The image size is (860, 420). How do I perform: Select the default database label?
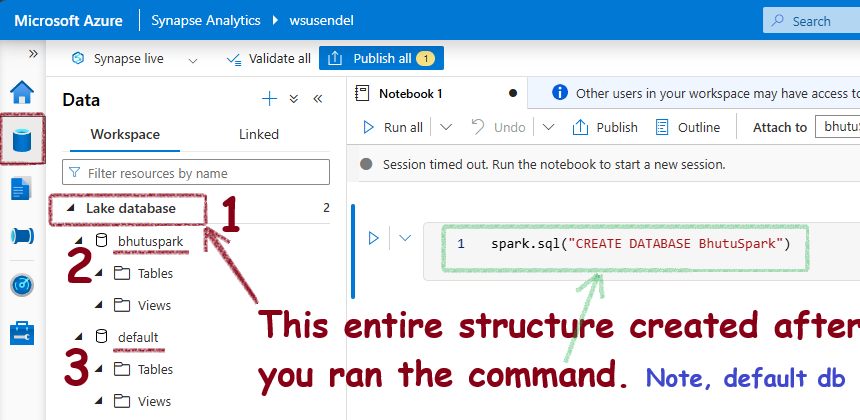click(x=138, y=337)
